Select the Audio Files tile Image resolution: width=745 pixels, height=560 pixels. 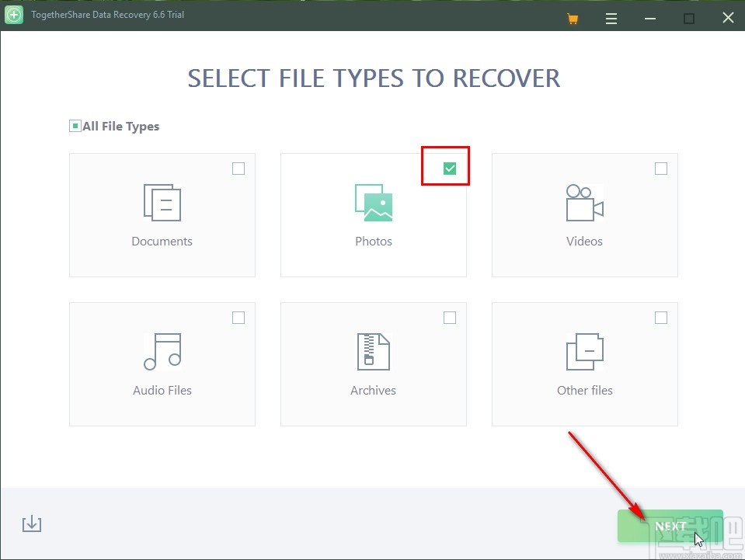162,363
